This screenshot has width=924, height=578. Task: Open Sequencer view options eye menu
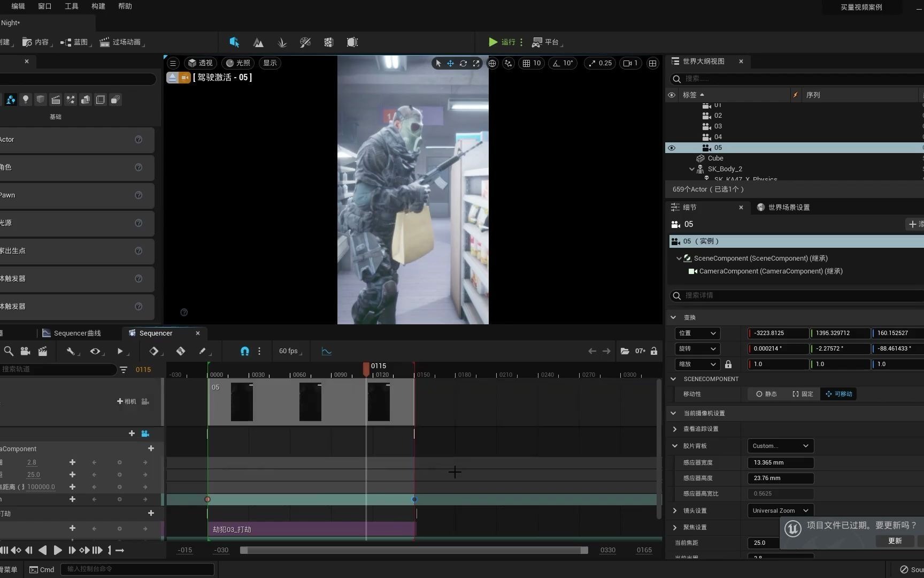tap(96, 351)
